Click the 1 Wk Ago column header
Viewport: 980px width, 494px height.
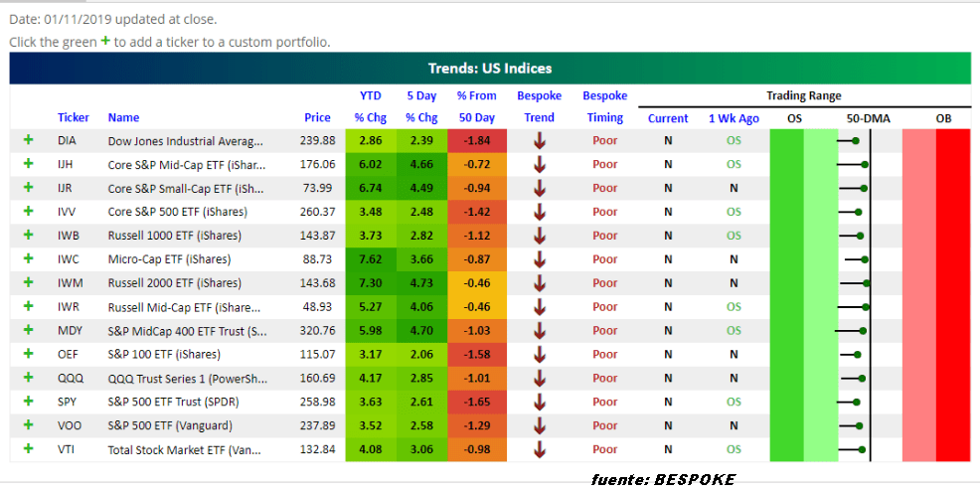[734, 118]
